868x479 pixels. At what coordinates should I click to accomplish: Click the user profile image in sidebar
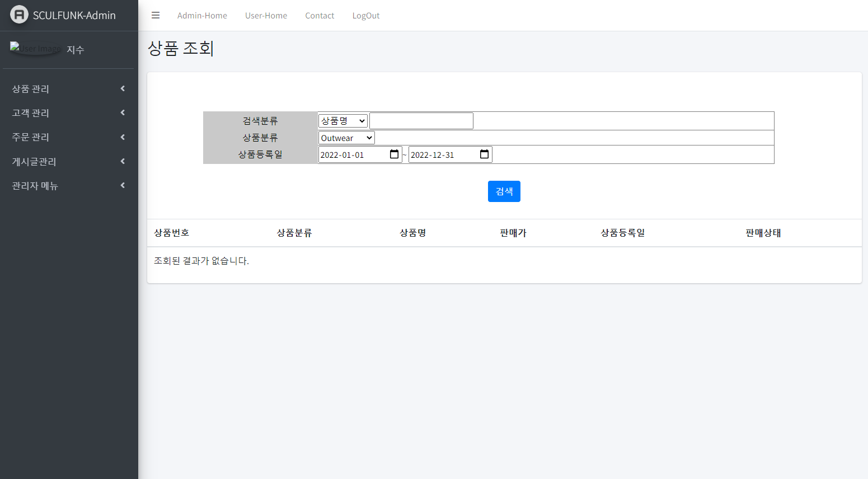36,49
